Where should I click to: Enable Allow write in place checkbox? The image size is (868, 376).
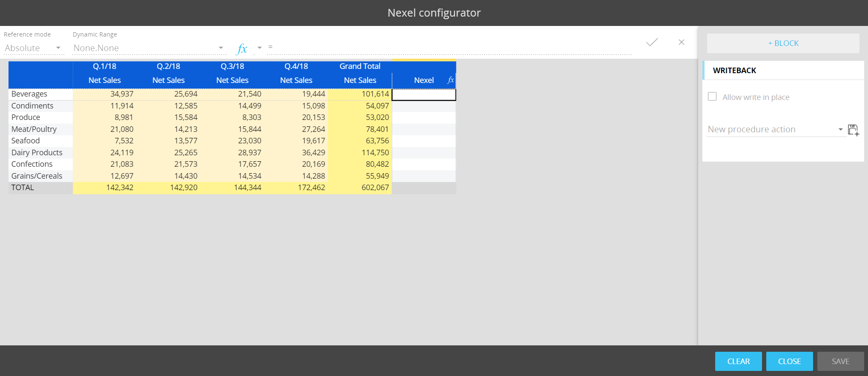point(712,97)
